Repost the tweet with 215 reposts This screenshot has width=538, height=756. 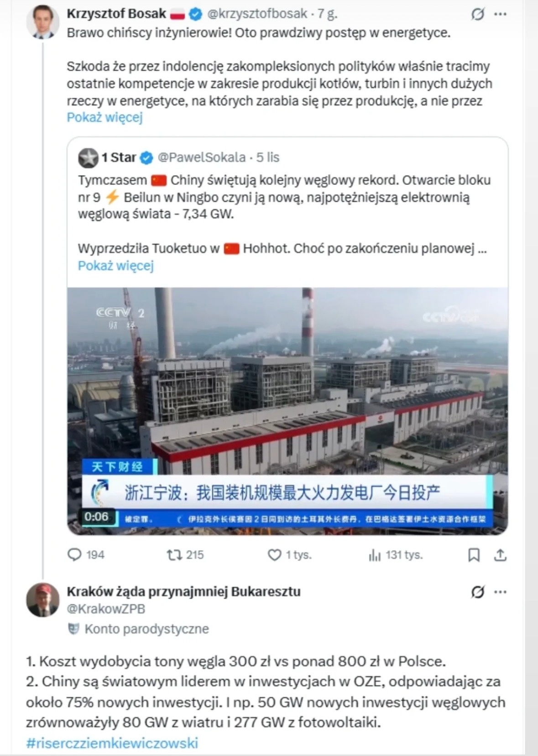(174, 555)
